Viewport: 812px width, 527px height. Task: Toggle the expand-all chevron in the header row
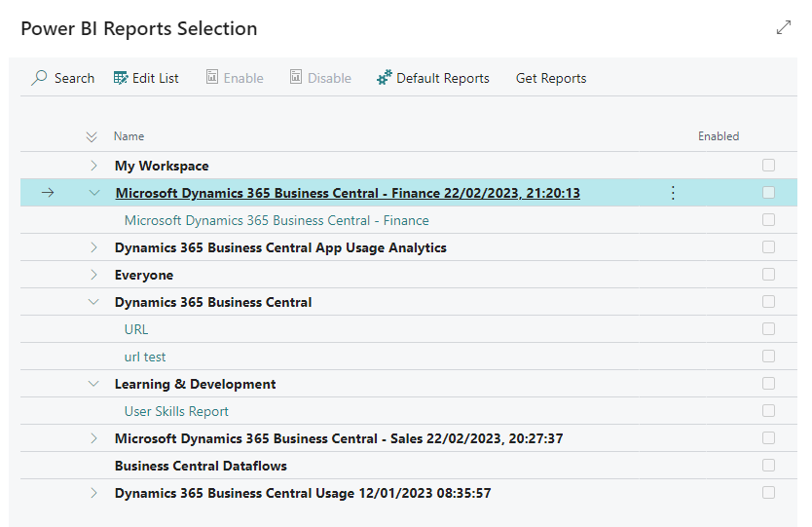pyautogui.click(x=92, y=136)
